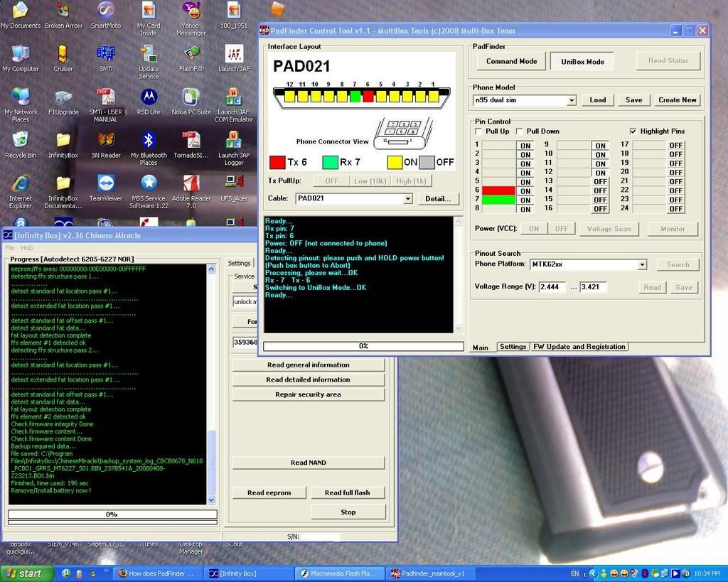Open the cable Detail... button
Viewport: 728px width, 582px height.
point(438,199)
